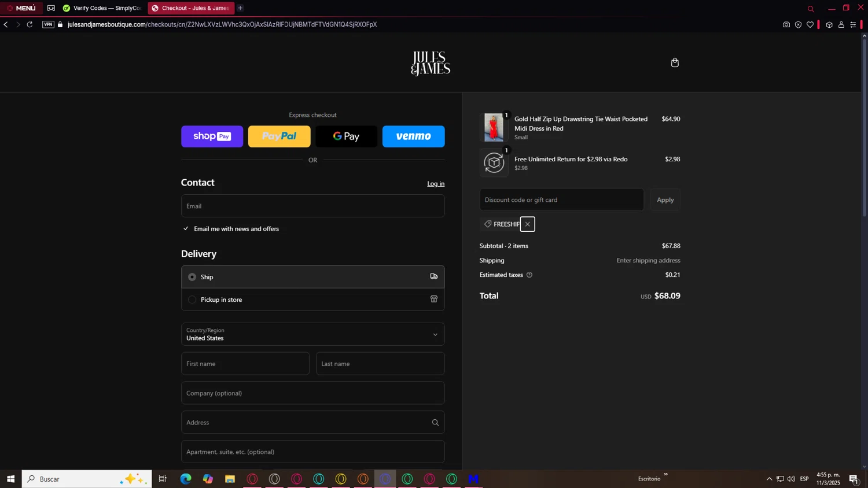This screenshot has width=868, height=488.
Task: Open the shopping bag cart icon
Action: tap(675, 62)
